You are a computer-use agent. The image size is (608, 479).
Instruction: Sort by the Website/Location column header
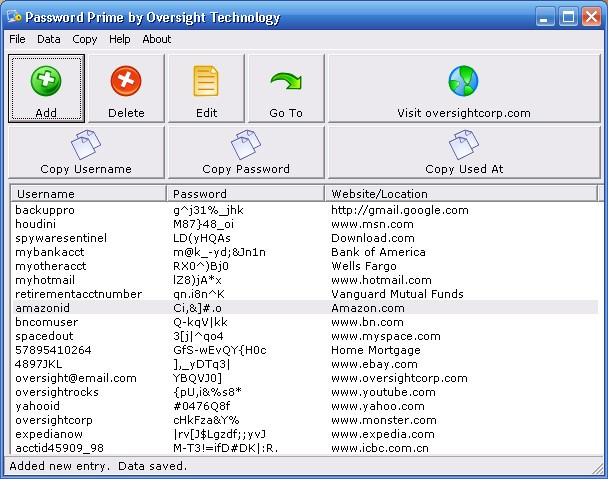[461, 194]
